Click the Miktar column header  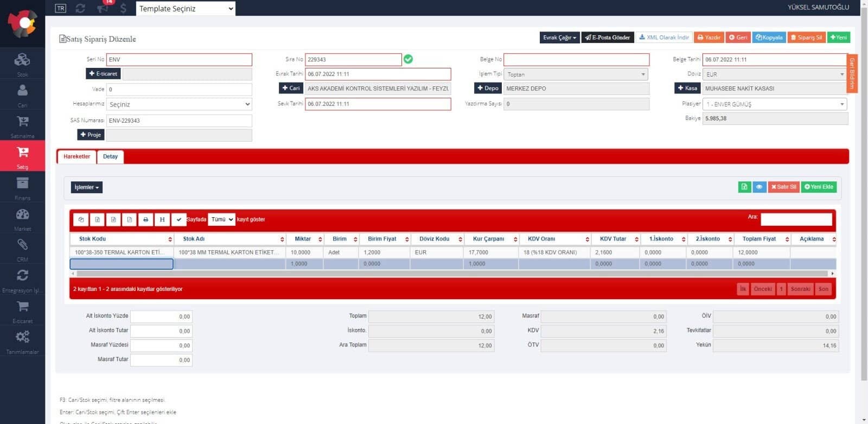pos(304,239)
